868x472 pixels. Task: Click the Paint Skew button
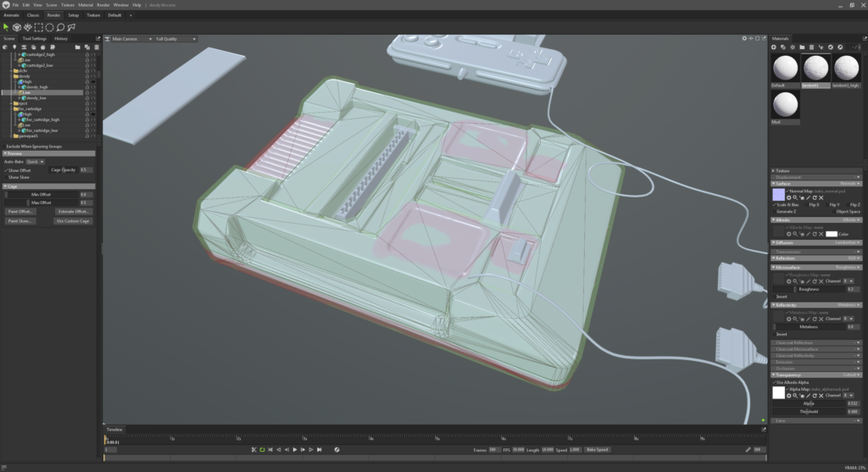tap(20, 221)
